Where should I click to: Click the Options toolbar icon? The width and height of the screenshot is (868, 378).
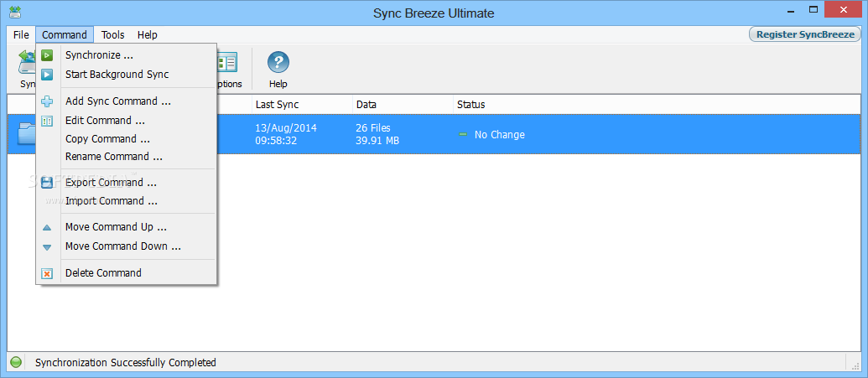pos(227,62)
